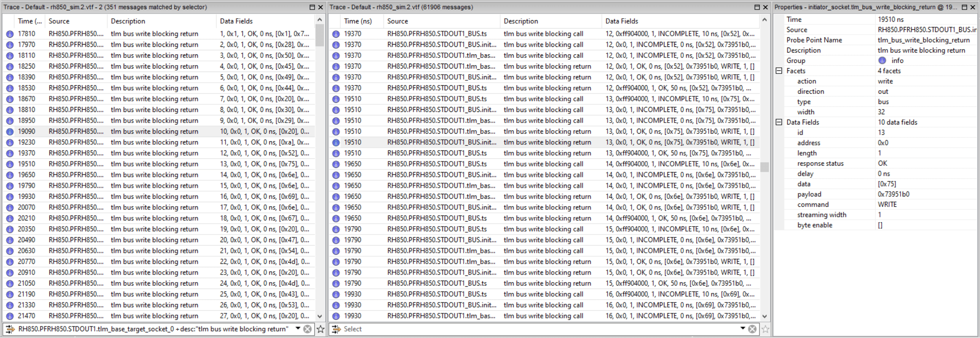Screen dimensions: 980x338
Task: Select the middle row 19650 STDOUT1_BUS.ts blocking call
Action: coord(544,164)
